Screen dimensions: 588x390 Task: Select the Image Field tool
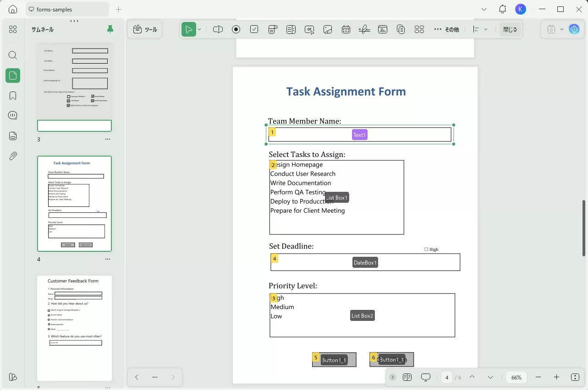(328, 30)
